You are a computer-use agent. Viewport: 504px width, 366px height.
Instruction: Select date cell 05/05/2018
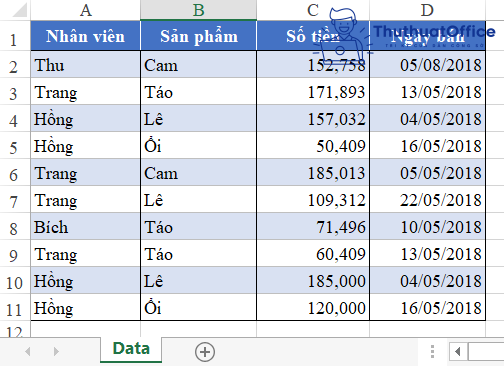(x=427, y=173)
